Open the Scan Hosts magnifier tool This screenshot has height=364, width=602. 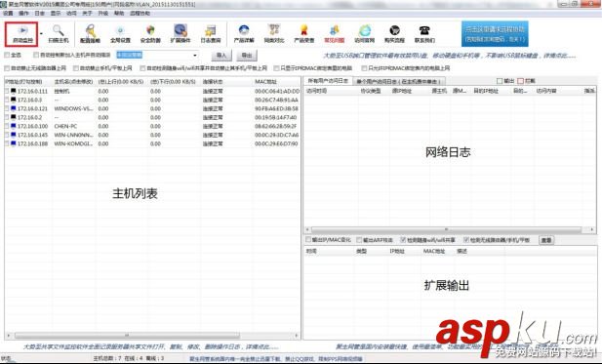point(59,30)
